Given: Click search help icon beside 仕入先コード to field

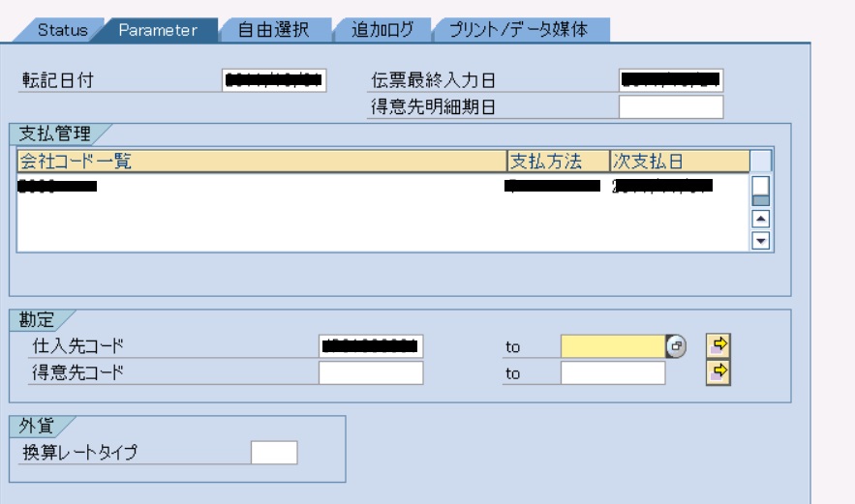Looking at the screenshot, I should [x=676, y=345].
